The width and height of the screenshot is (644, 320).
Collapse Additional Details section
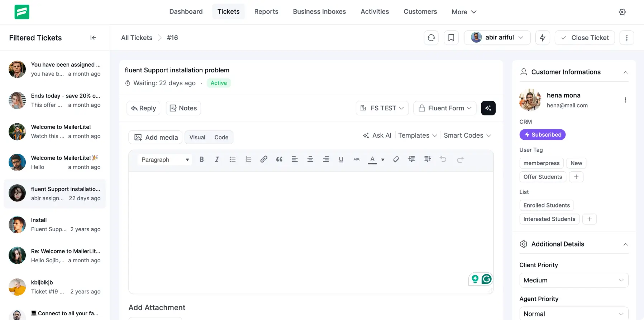(x=625, y=244)
